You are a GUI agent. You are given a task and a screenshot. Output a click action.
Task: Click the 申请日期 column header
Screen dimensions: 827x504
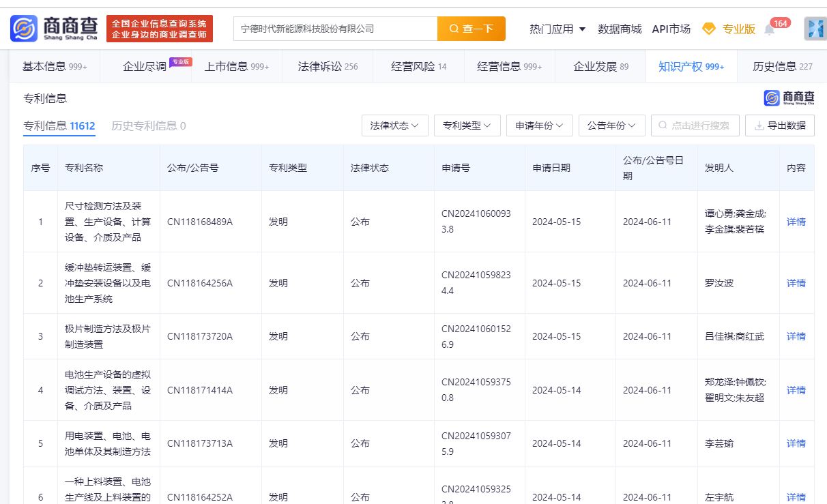click(x=551, y=167)
